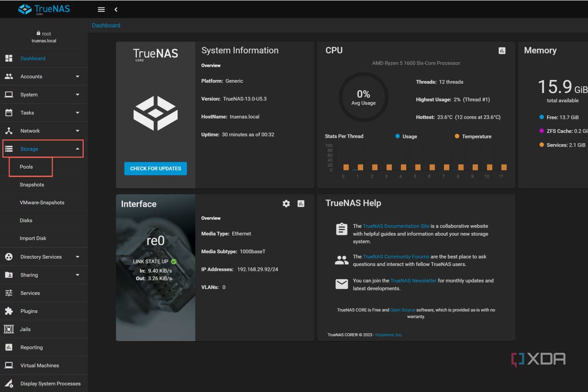Open Import Disk under Storage
The width and height of the screenshot is (588, 392).
pyautogui.click(x=33, y=238)
